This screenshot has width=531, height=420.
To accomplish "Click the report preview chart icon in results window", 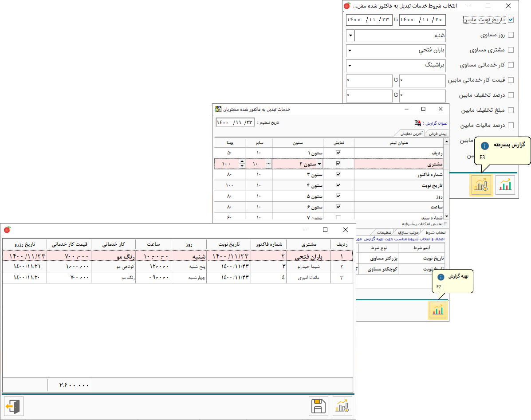I will pos(342,406).
